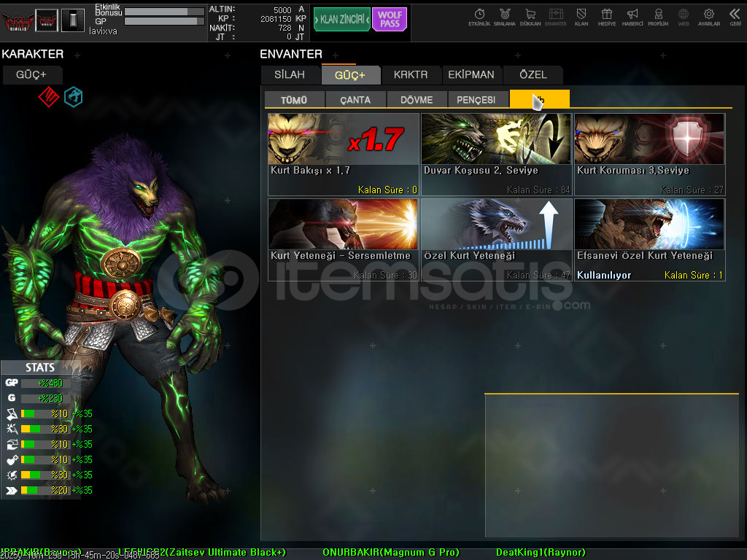Click the NAKİT value 728

[x=285, y=28]
